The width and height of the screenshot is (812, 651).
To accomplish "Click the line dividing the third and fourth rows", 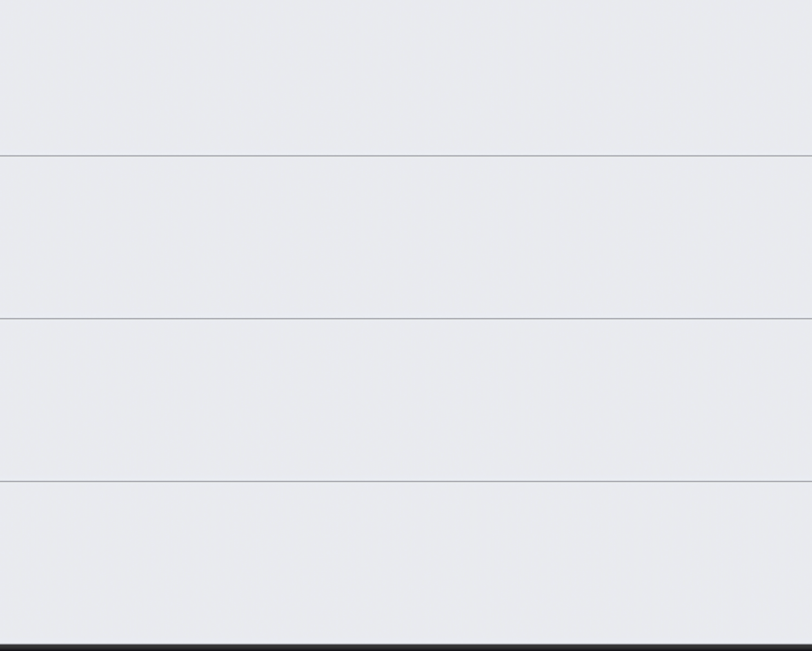I will (406, 481).
